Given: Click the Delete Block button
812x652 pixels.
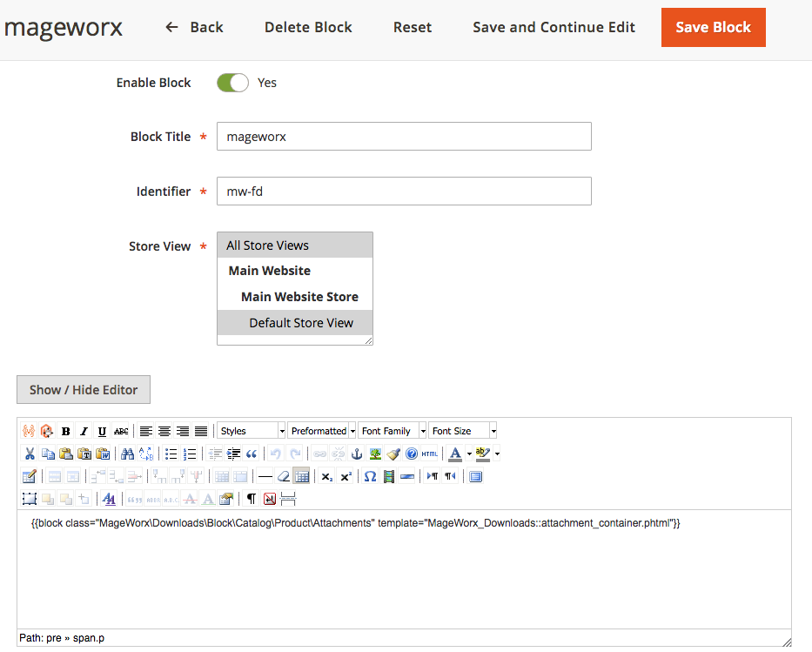Looking at the screenshot, I should pyautogui.click(x=308, y=28).
